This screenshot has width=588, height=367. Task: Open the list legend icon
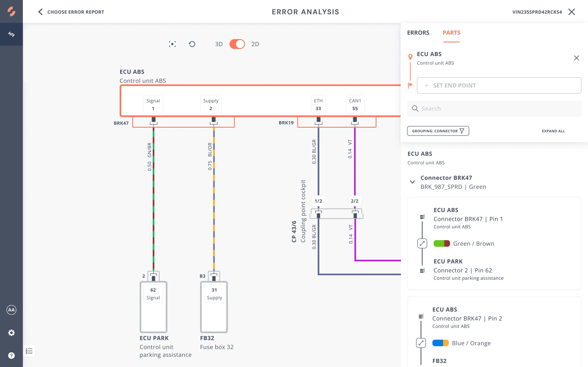click(29, 351)
